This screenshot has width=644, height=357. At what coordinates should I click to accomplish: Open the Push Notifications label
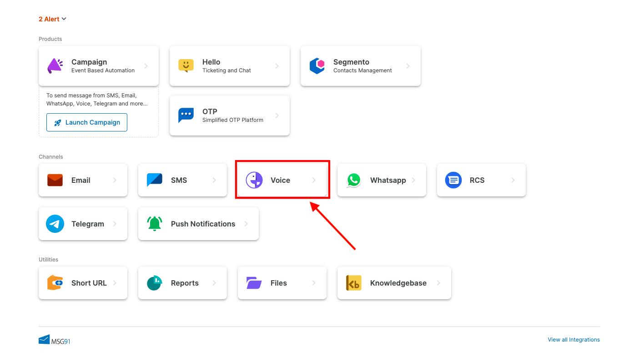point(203,224)
